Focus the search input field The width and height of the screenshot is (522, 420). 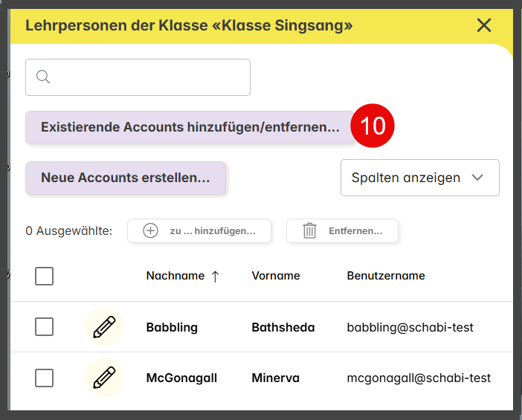pos(138,77)
